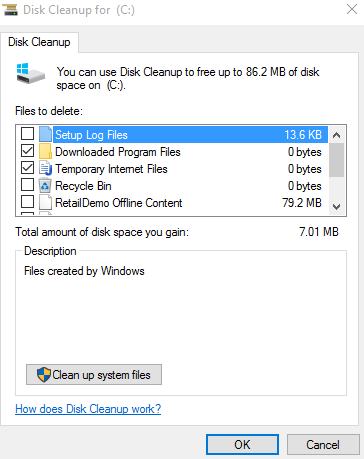Open How does Disk Cleanup work link

click(x=88, y=409)
